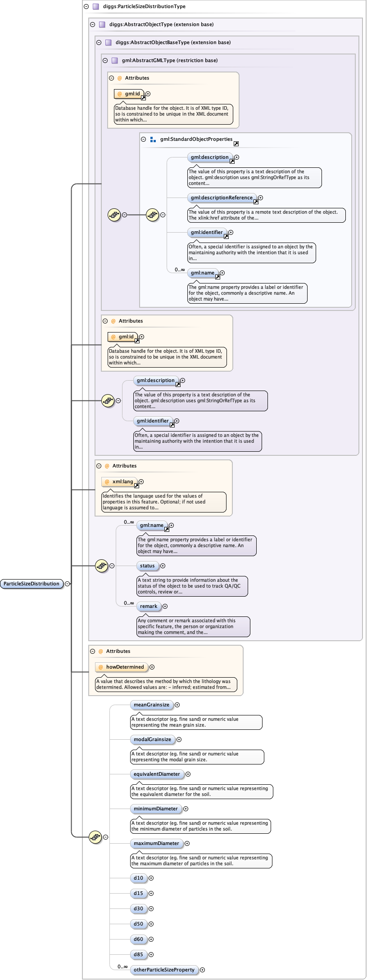
Task: Click the gml:StandardObjectProperties group icon
Action: (x=153, y=139)
